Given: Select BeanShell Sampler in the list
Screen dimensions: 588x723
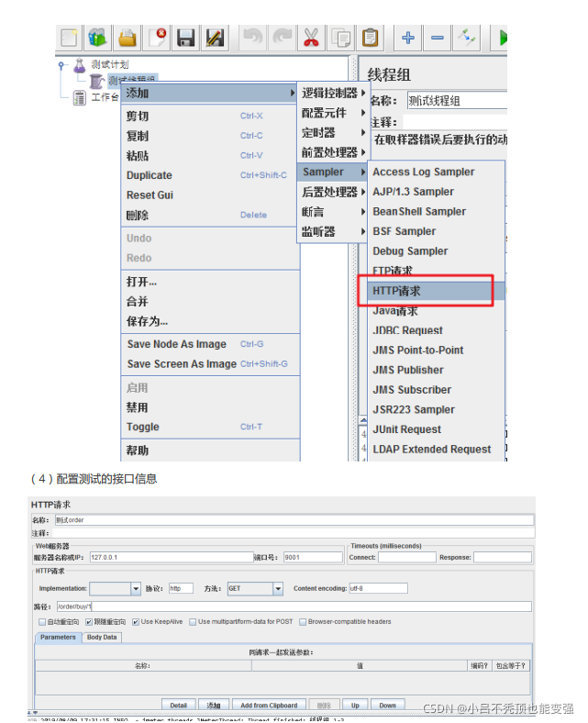Looking at the screenshot, I should [436, 212].
